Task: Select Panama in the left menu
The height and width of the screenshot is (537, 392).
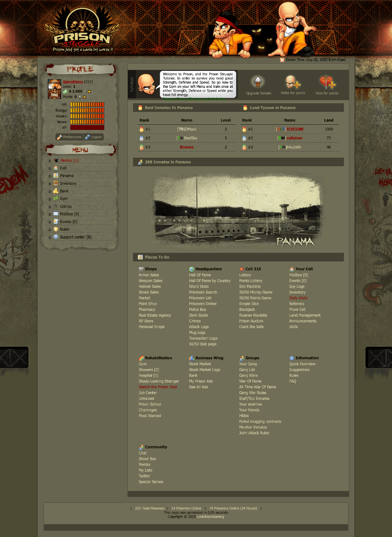Action: coord(67,176)
